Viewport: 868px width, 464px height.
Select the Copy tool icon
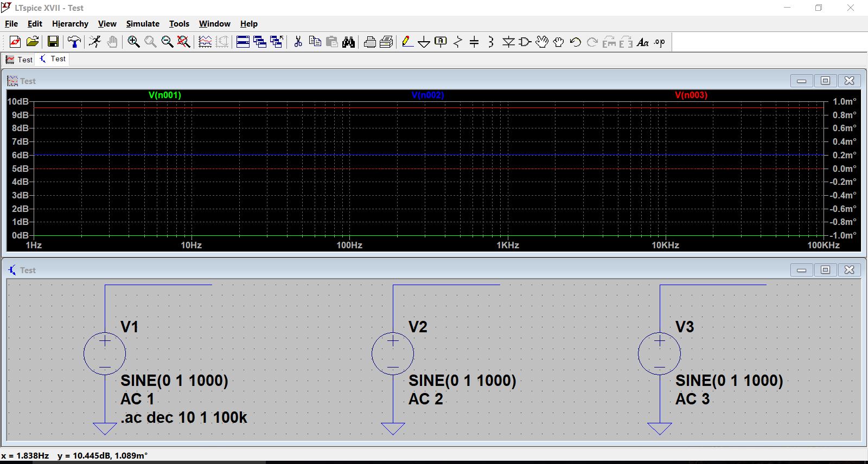(315, 42)
